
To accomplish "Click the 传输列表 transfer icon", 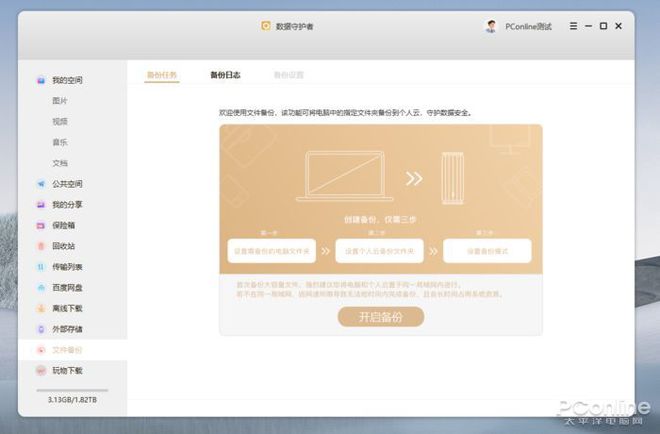I will coord(41,267).
